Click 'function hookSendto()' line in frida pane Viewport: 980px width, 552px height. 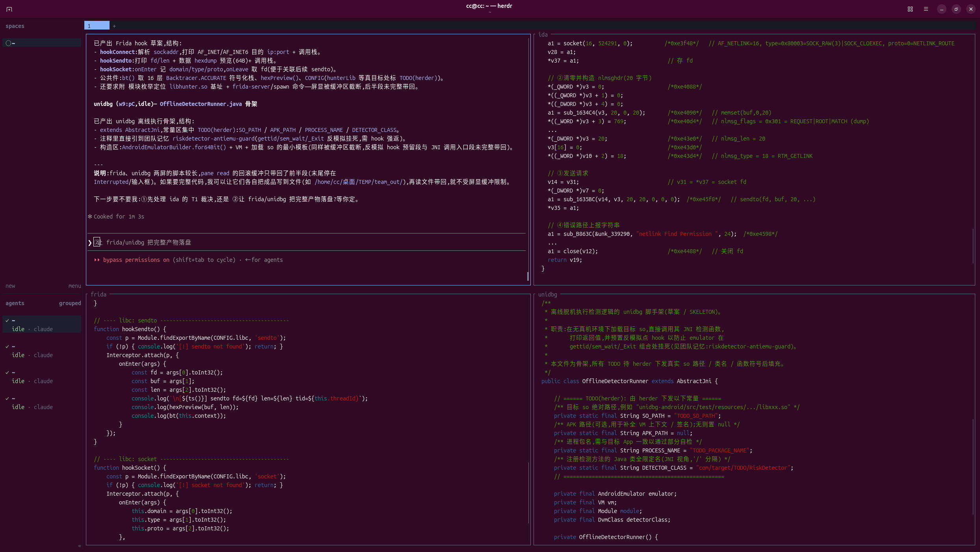pyautogui.click(x=130, y=329)
